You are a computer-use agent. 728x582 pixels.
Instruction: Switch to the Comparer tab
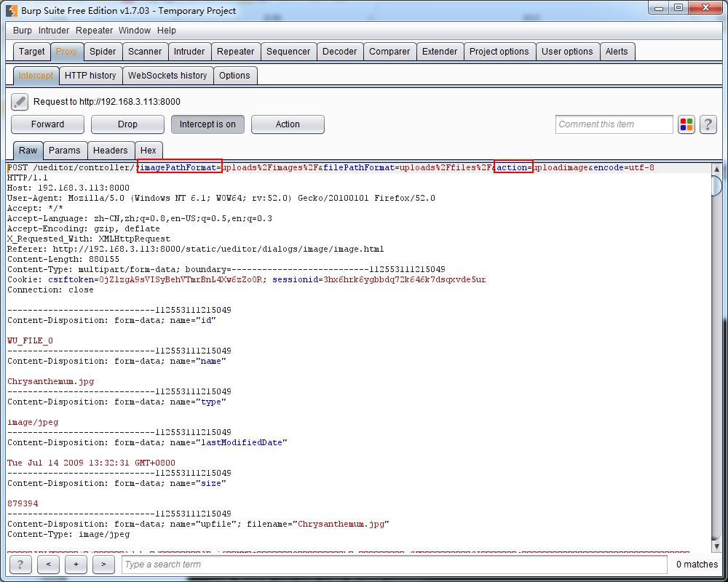point(389,52)
